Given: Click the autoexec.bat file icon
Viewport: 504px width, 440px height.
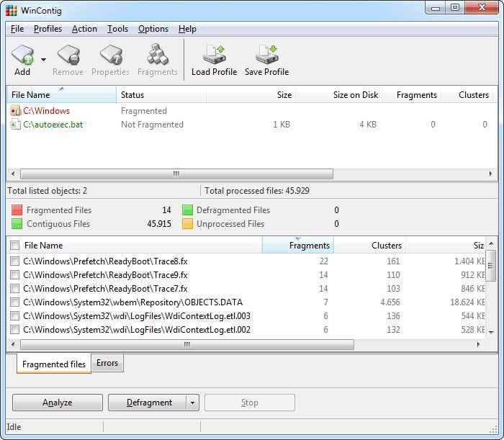Looking at the screenshot, I should pyautogui.click(x=15, y=125).
